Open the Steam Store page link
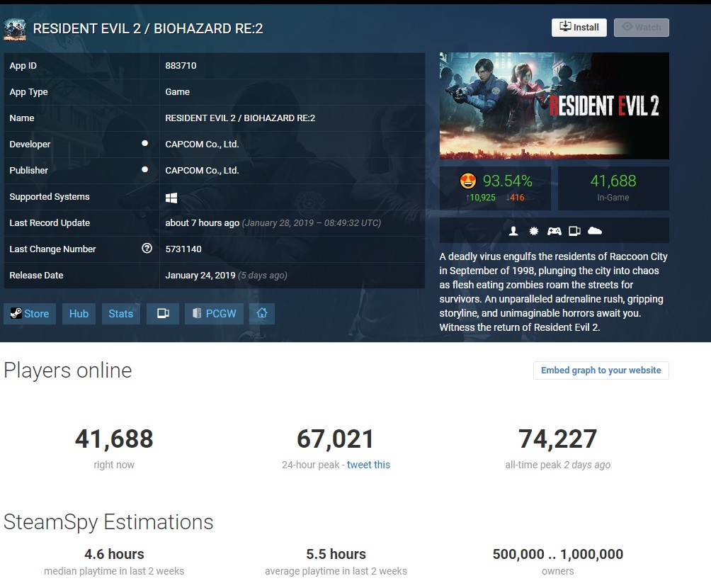711x588 pixels. tap(30, 314)
